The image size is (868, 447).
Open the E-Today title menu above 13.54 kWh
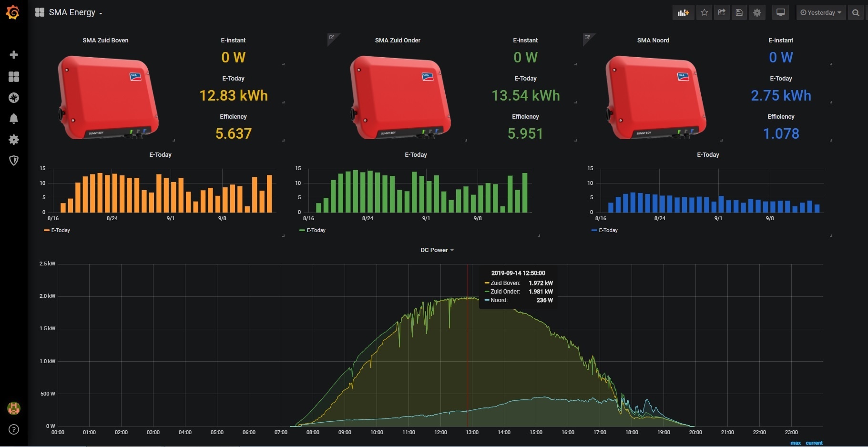tap(525, 79)
